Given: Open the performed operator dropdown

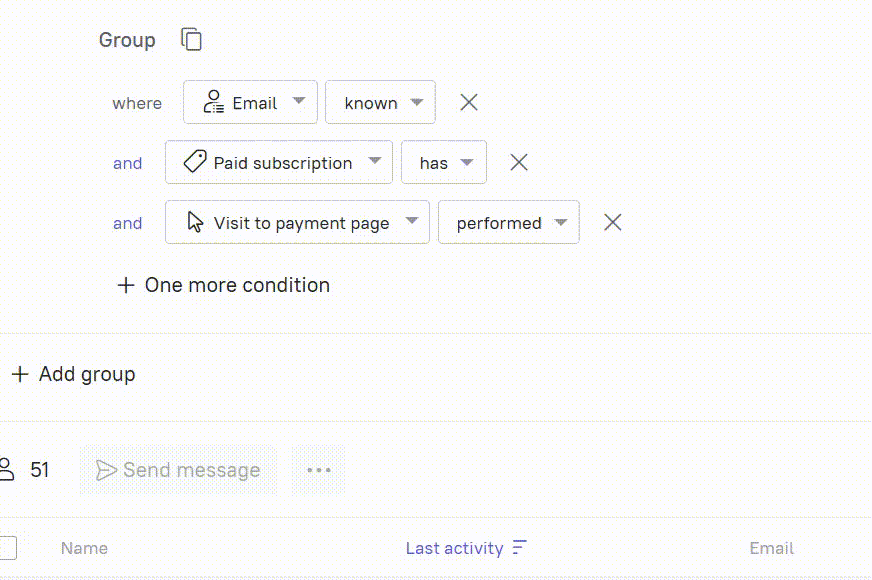Looking at the screenshot, I should point(509,222).
